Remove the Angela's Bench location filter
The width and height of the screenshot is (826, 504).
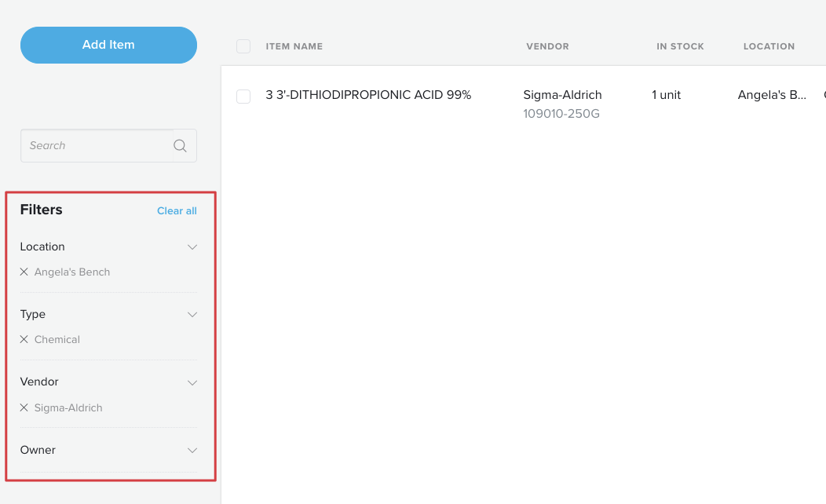[24, 272]
